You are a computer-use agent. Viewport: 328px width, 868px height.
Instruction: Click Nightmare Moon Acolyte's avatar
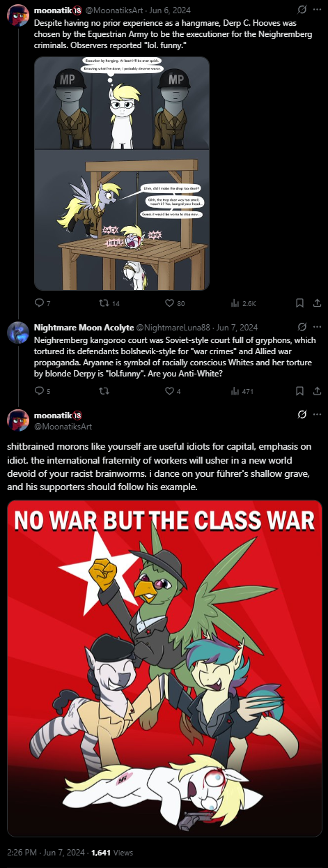click(17, 333)
